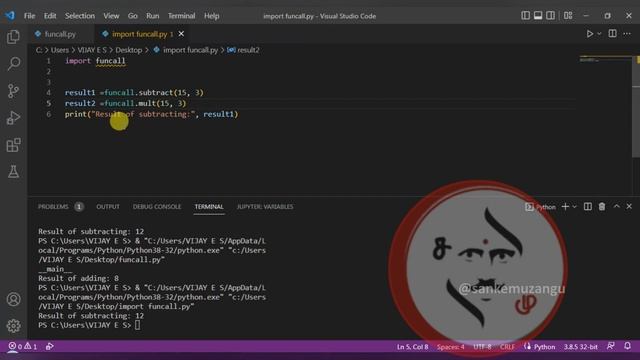Expand the run button dropdown arrow

(x=599, y=34)
